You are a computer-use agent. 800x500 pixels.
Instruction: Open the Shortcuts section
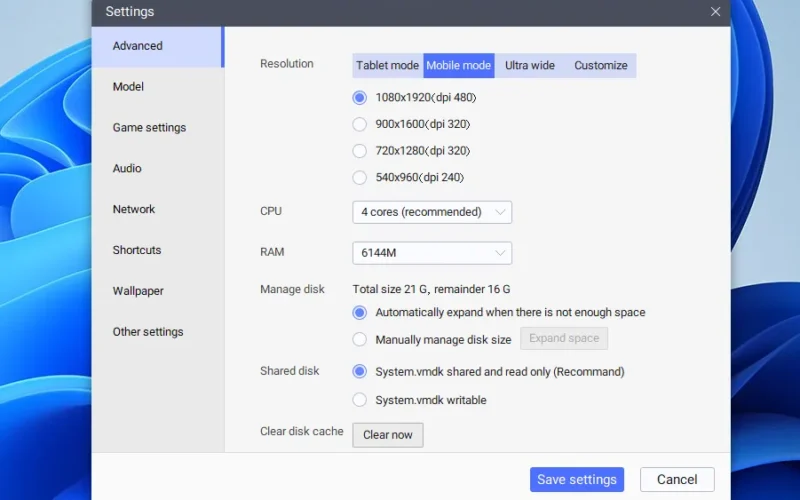(158, 250)
